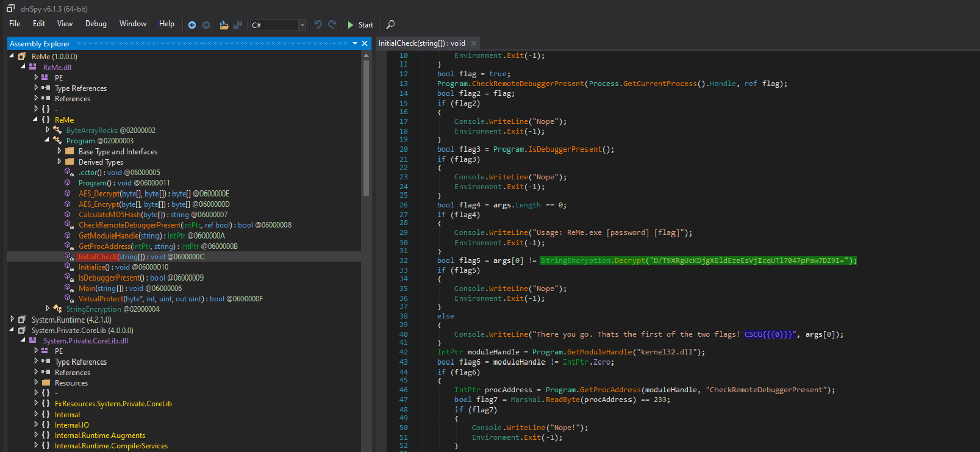This screenshot has height=452, width=980.
Task: Select the AES_Decrypt method in tree
Action: coord(99,193)
